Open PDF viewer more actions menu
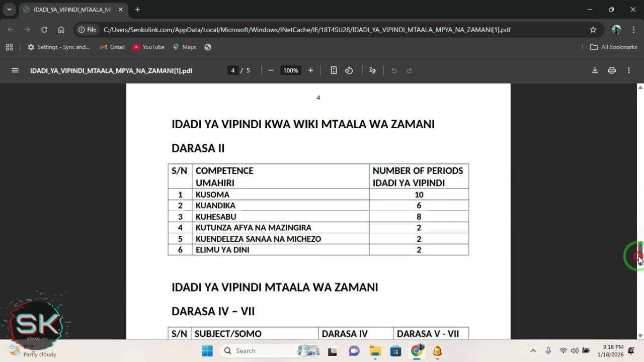This screenshot has height=362, width=644. (629, 70)
